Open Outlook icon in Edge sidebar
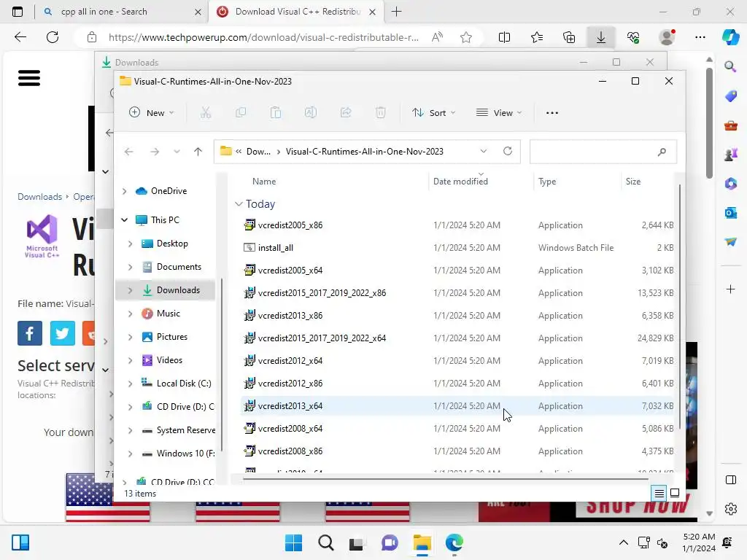 coord(730,213)
